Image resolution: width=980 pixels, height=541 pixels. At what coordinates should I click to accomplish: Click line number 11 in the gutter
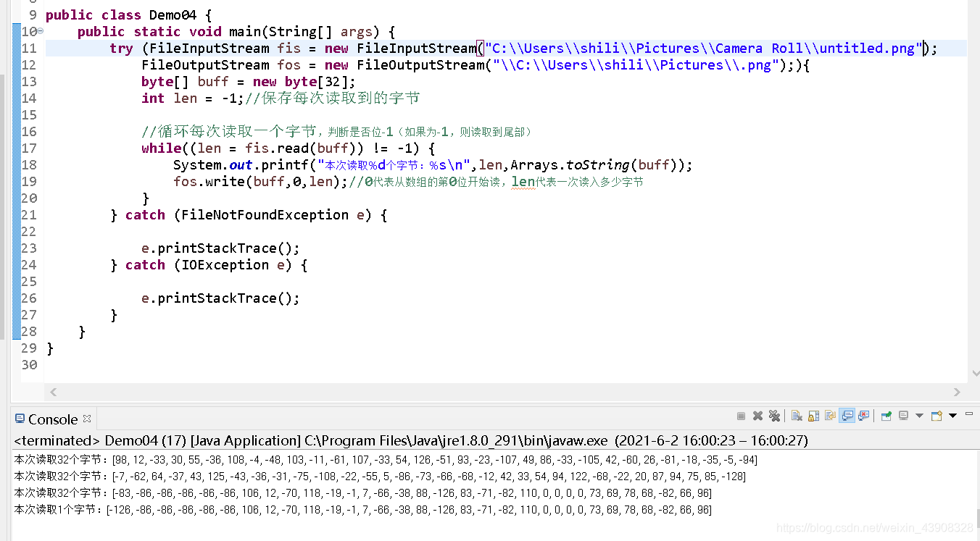[x=29, y=49]
